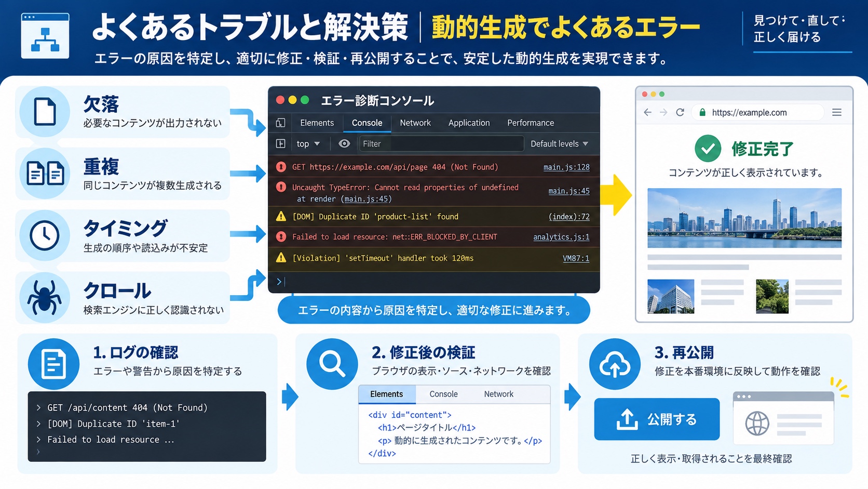Click the 公開する publish button
Viewport: 868px width, 489px height.
(657, 419)
